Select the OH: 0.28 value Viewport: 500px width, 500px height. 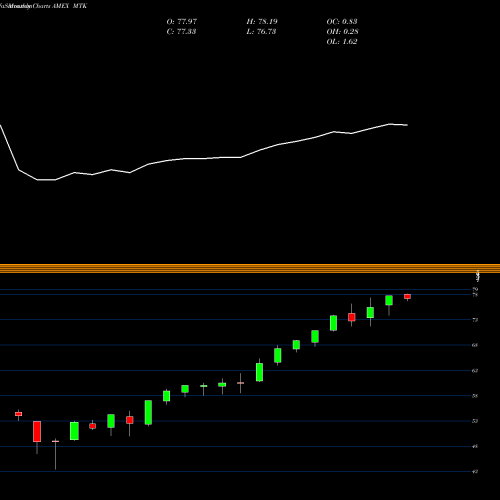[342, 32]
